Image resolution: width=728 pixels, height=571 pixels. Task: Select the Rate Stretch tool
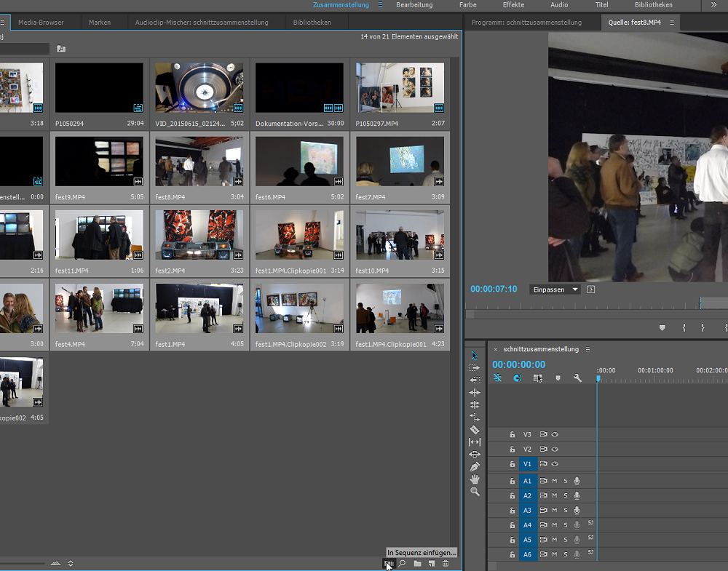click(x=475, y=417)
